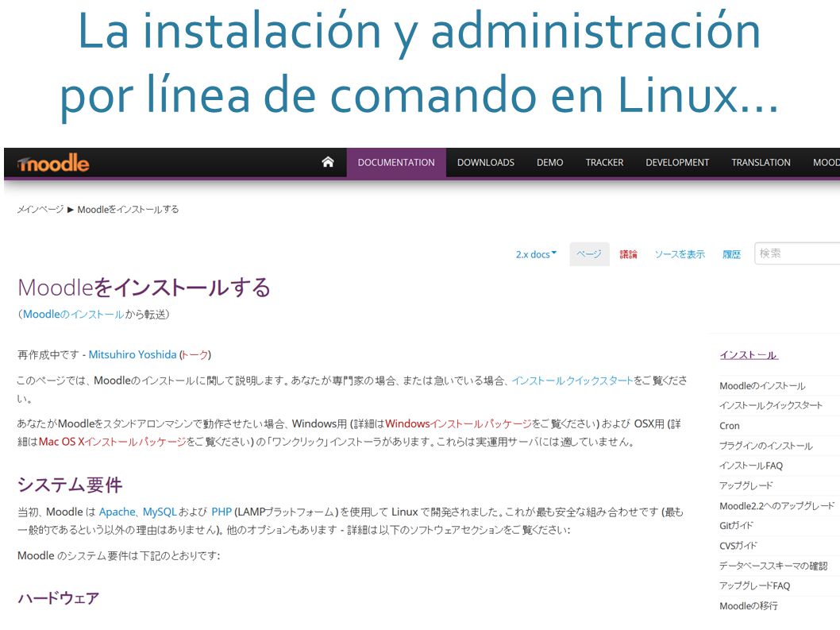Open sidebar インストール heading link
The height and width of the screenshot is (630, 840).
point(749,355)
